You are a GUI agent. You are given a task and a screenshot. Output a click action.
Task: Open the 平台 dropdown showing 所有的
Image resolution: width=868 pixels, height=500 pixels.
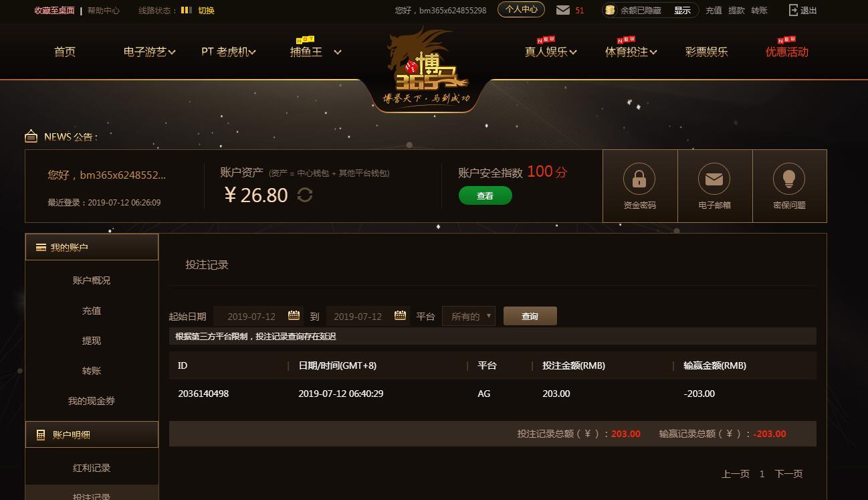[469, 316]
